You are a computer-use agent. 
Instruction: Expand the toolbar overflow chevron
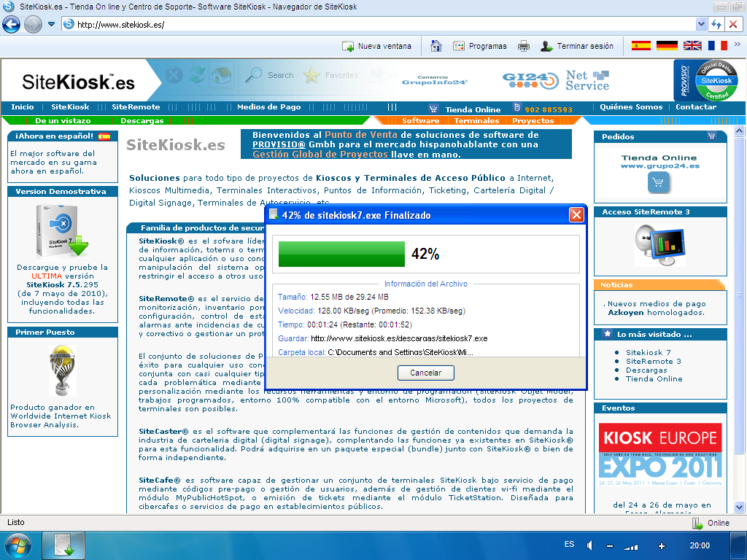coord(737,46)
